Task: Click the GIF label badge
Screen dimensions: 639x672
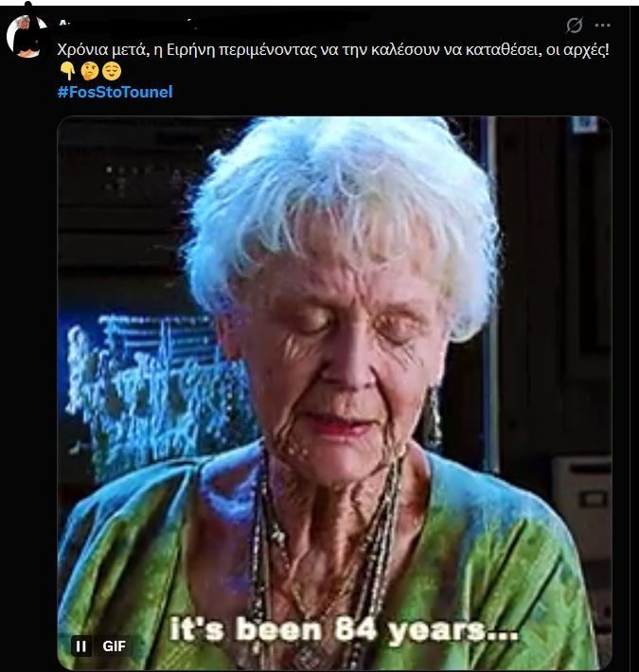Action: tap(114, 645)
